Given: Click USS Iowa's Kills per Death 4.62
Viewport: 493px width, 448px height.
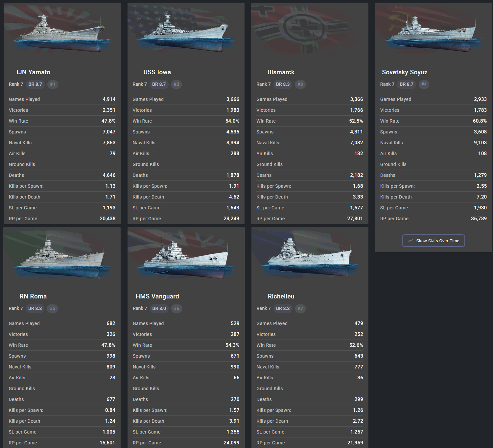Looking at the screenshot, I should coord(234,197).
